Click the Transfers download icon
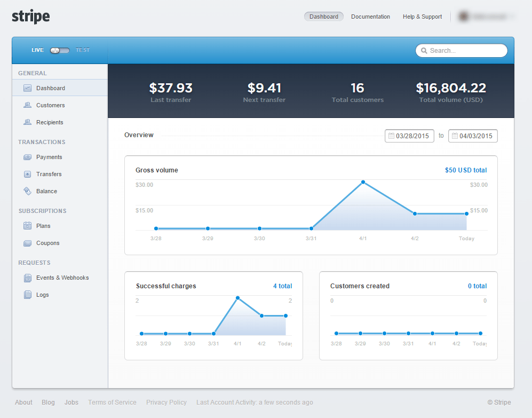 pos(28,174)
